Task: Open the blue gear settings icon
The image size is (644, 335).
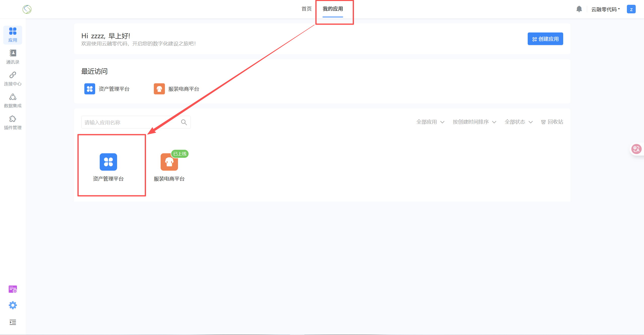Action: point(13,305)
